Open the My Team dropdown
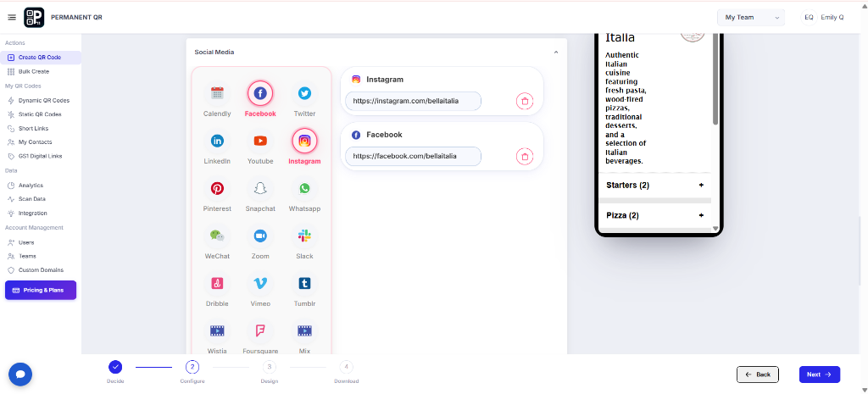 tap(751, 18)
